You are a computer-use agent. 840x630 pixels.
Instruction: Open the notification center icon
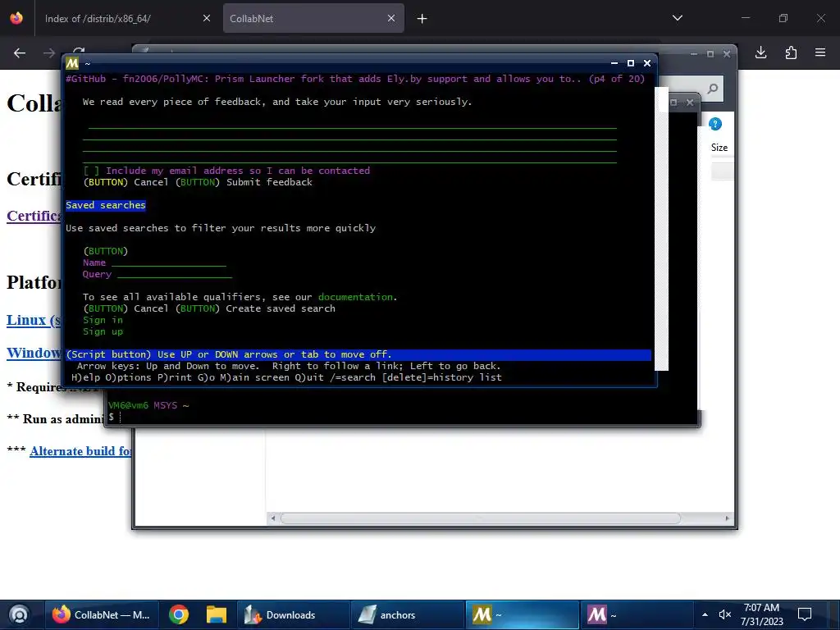[x=805, y=614]
